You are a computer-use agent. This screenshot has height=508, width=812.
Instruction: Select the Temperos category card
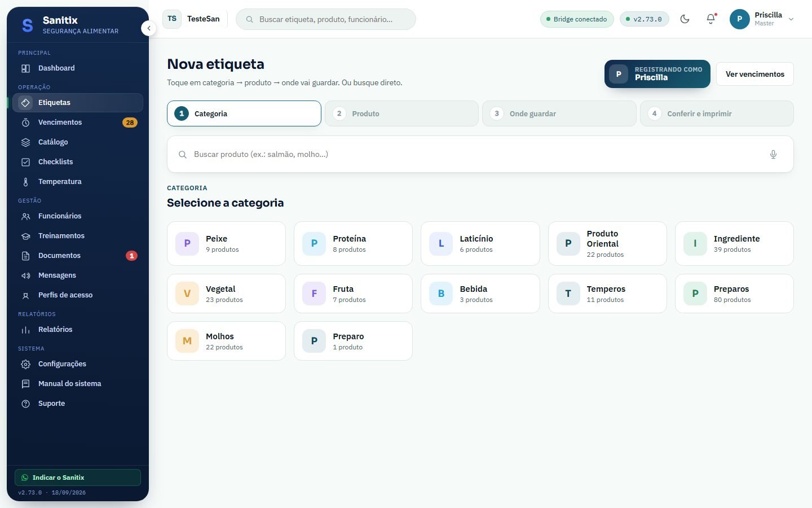pos(607,294)
